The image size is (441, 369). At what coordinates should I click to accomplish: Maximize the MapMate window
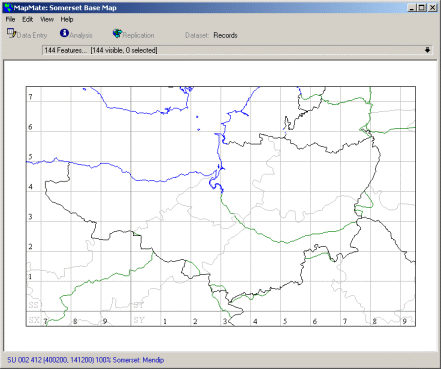click(422, 7)
